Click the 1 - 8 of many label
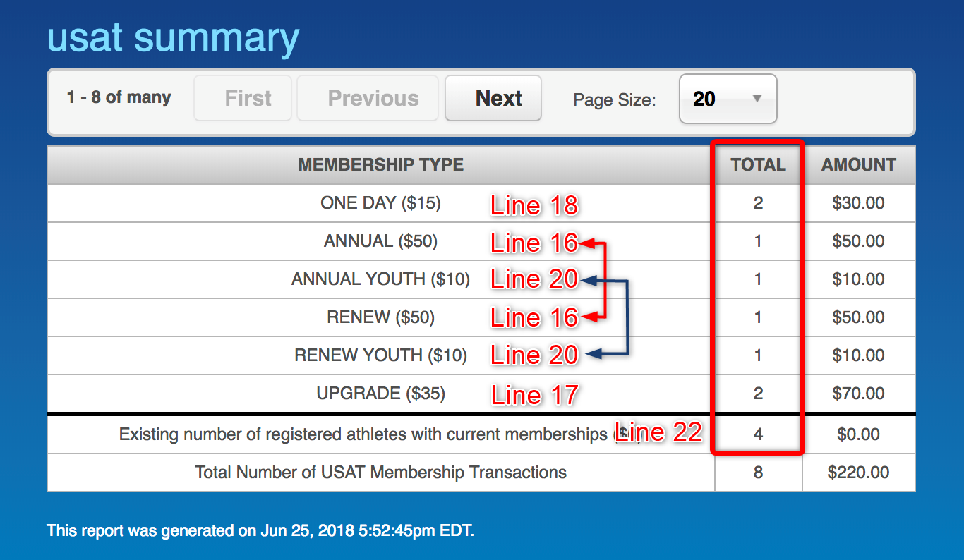The height and width of the screenshot is (560, 964). 119,97
